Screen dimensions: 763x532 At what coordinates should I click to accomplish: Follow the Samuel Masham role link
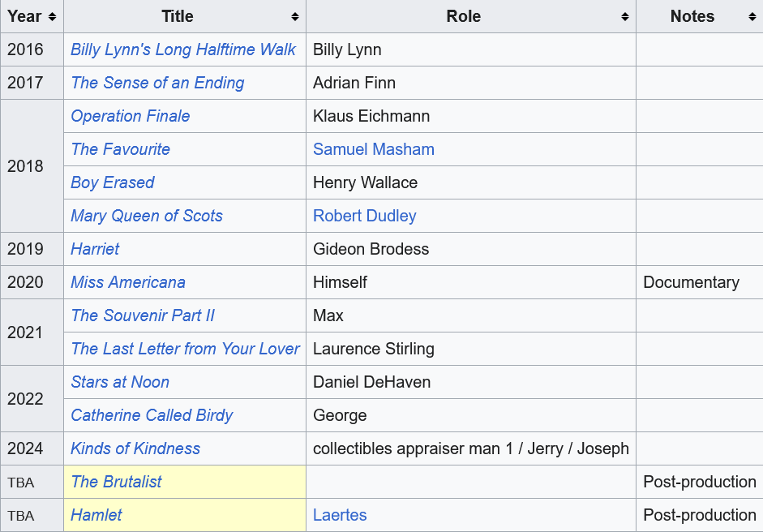374,149
